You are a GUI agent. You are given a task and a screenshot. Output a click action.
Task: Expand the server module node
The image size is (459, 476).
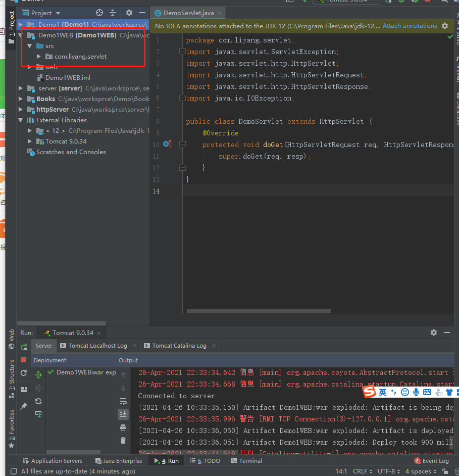click(x=21, y=88)
